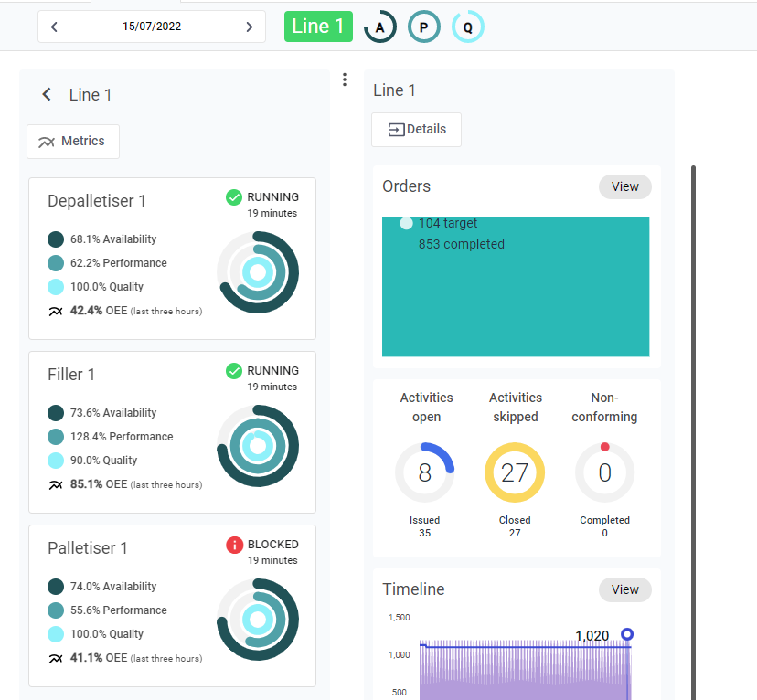Click the Performance (P) gauge icon

[423, 27]
